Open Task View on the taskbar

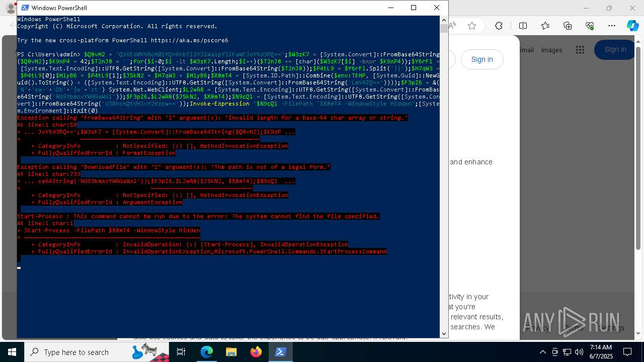pos(182,352)
